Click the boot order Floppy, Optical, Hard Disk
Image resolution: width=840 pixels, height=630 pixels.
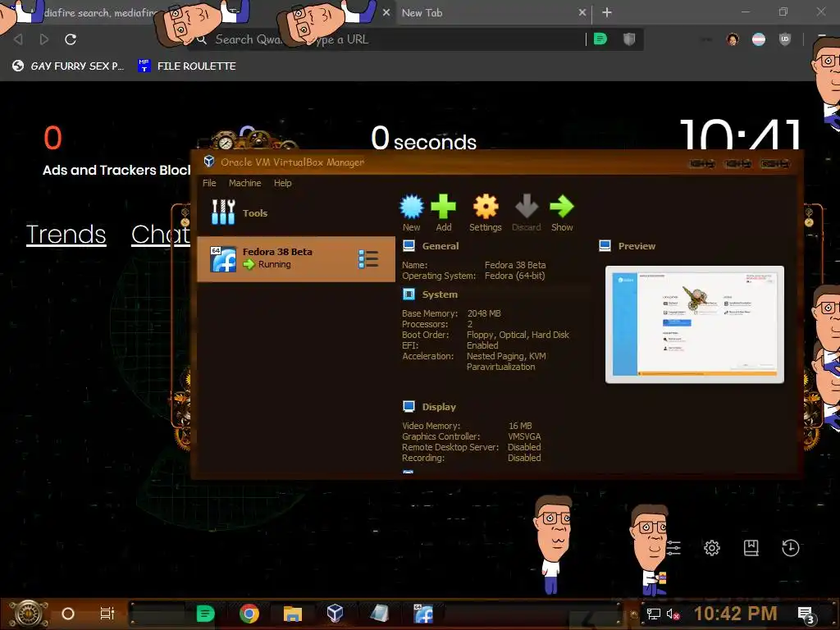click(x=518, y=335)
